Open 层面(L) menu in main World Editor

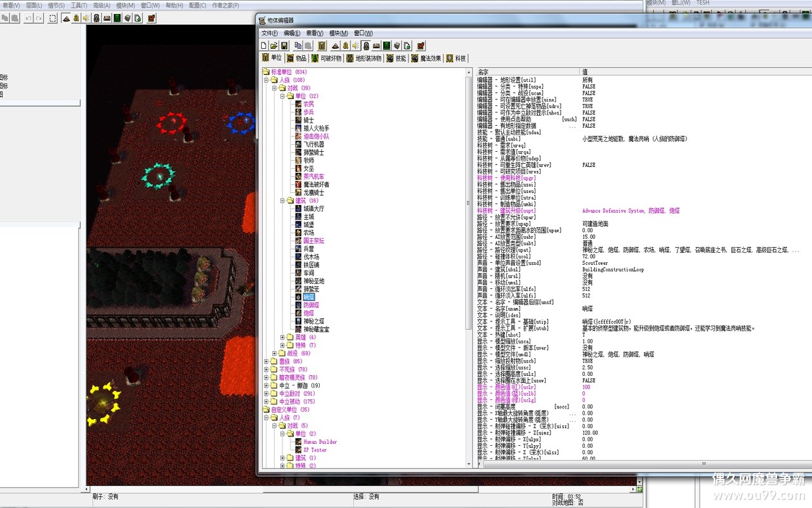point(34,6)
